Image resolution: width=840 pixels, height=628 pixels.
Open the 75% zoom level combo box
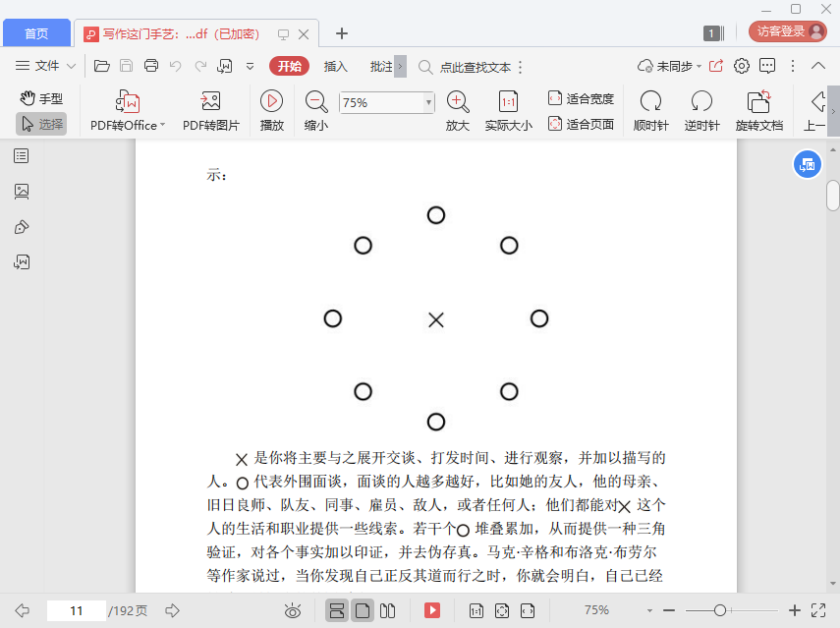click(x=386, y=102)
